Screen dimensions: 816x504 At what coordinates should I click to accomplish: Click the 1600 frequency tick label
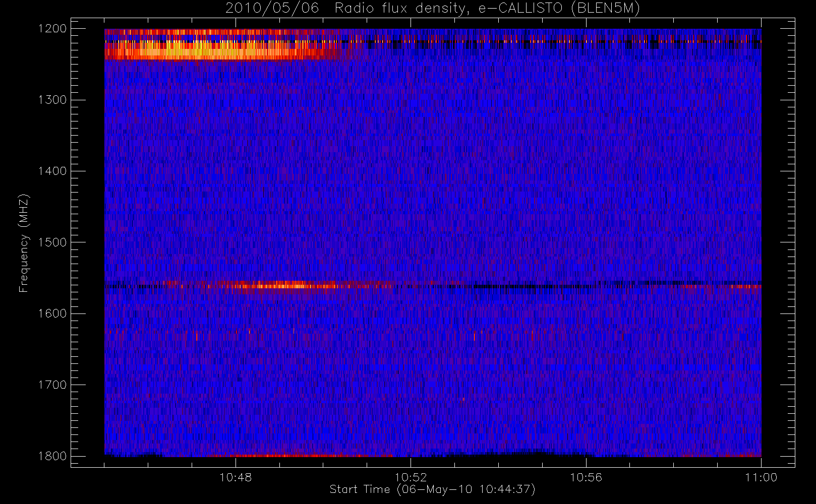coord(52,313)
